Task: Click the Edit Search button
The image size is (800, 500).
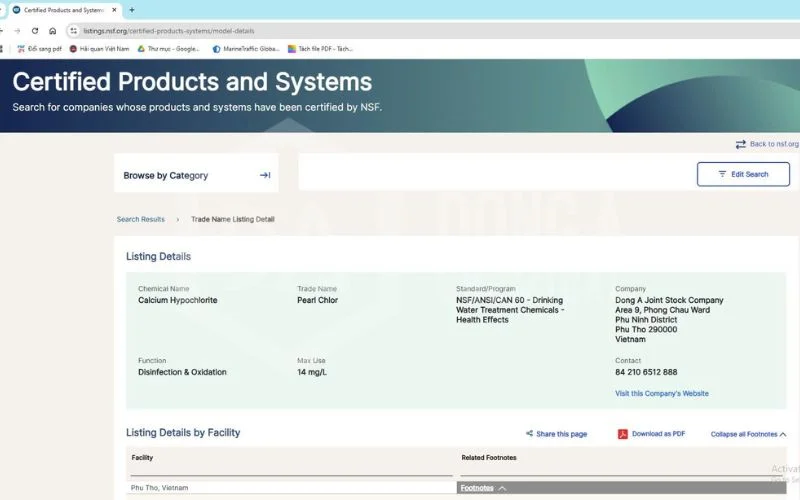Action: tap(743, 174)
